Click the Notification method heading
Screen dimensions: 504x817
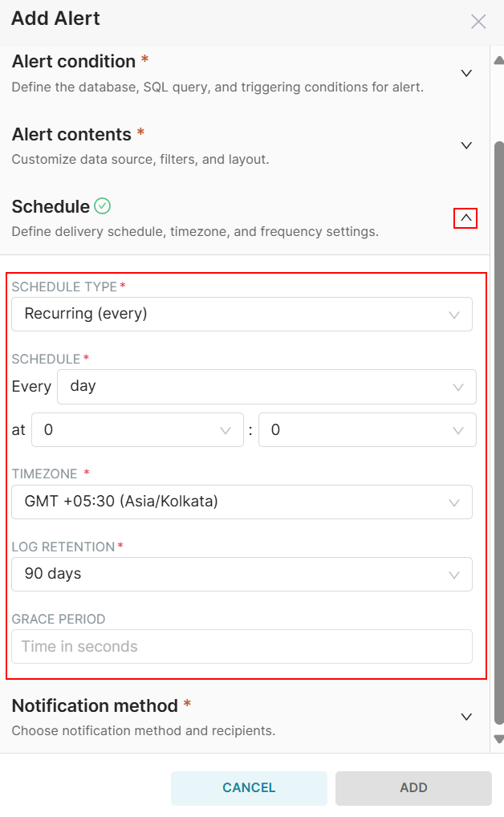coord(95,705)
